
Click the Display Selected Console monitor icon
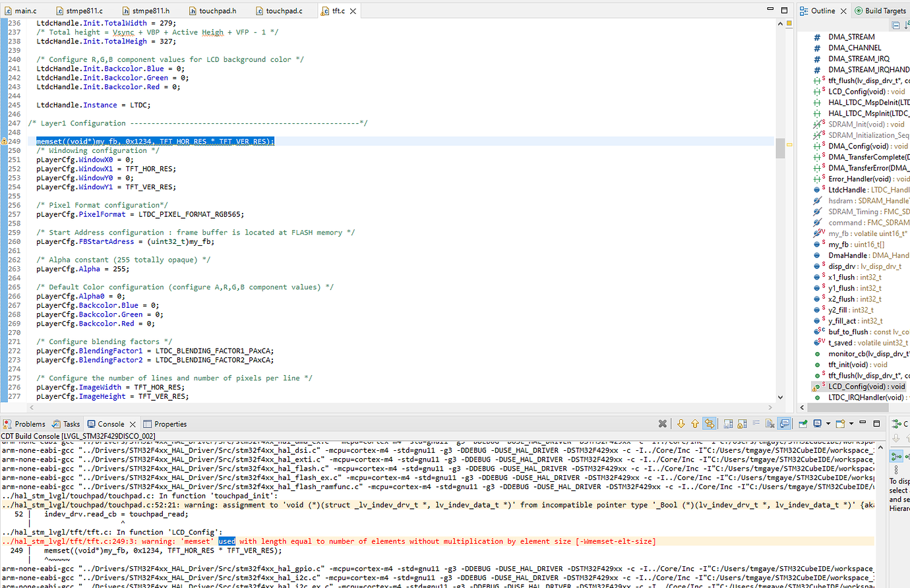(x=818, y=424)
